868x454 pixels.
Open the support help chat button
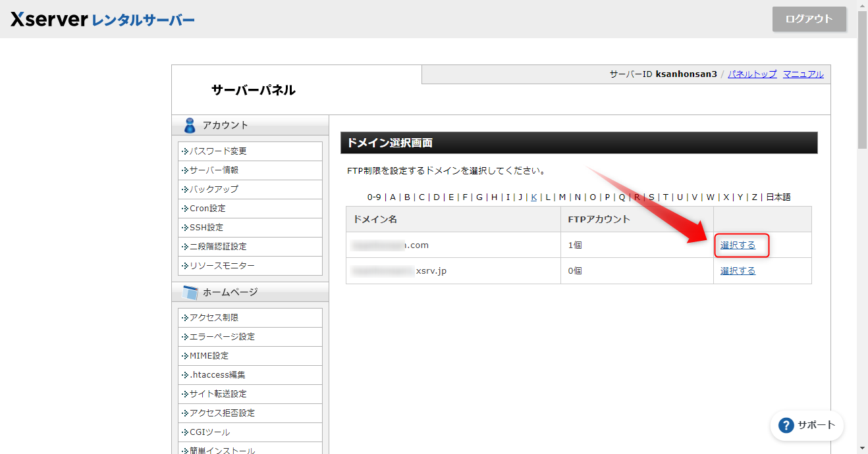pyautogui.click(x=807, y=425)
